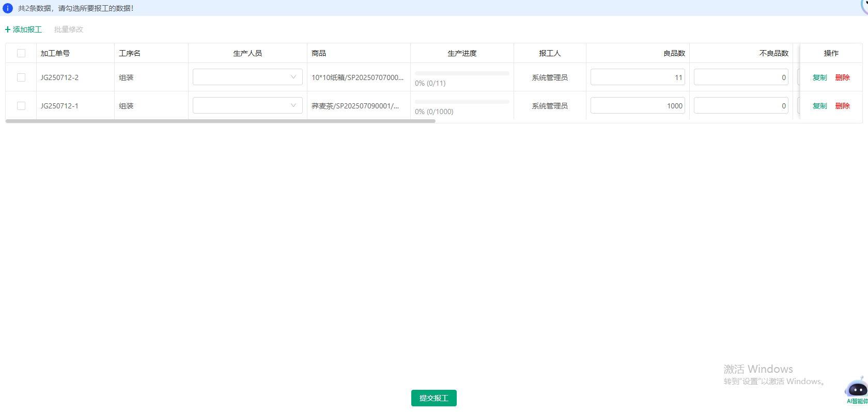
Task: Click the blue info icon in banner
Action: [8, 8]
